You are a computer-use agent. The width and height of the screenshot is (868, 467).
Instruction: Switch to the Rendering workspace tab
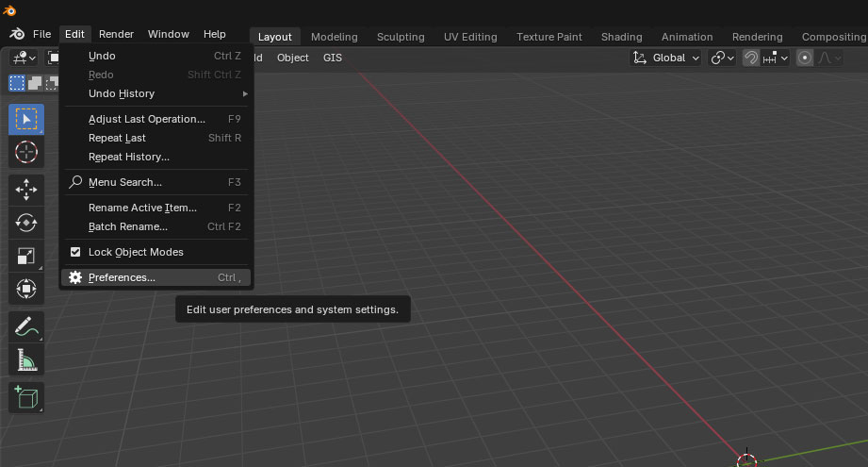point(757,37)
